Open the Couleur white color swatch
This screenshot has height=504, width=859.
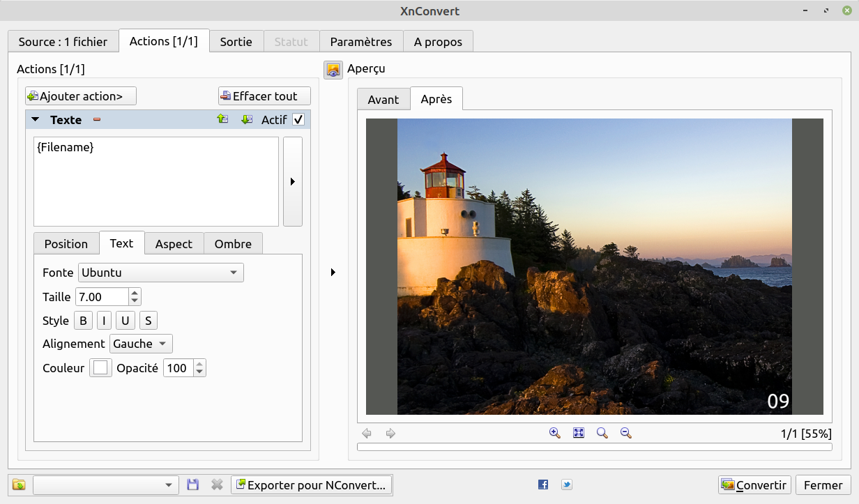pos(100,368)
